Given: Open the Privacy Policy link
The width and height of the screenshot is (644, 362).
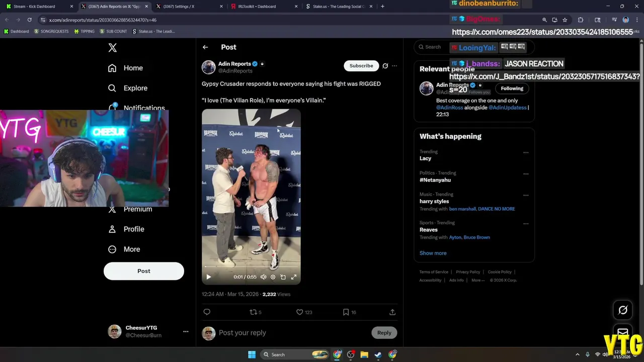Looking at the screenshot, I should pyautogui.click(x=468, y=272).
